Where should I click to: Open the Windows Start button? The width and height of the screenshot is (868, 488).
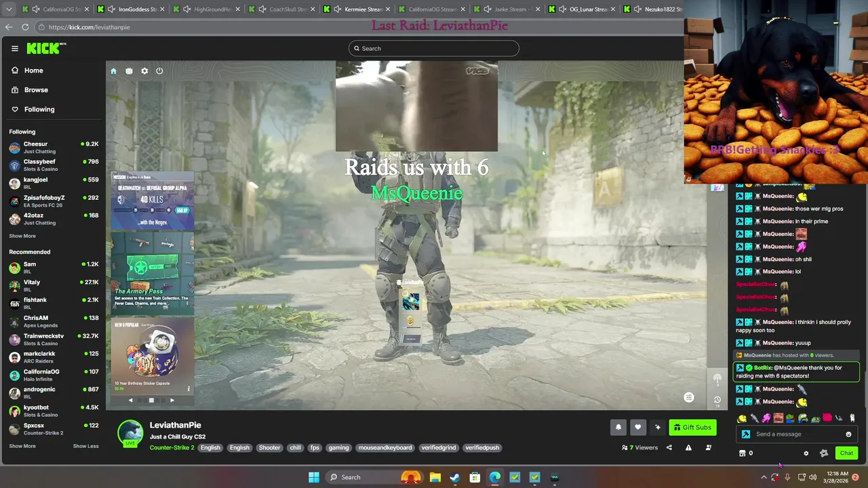314,477
